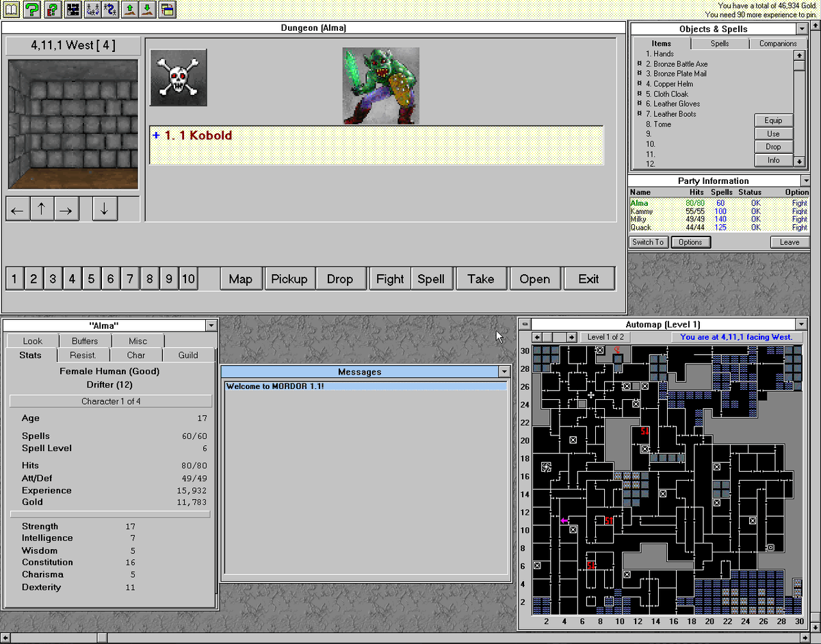The width and height of the screenshot is (821, 644).
Task: Open the automap toolbar icon
Action: (x=73, y=10)
